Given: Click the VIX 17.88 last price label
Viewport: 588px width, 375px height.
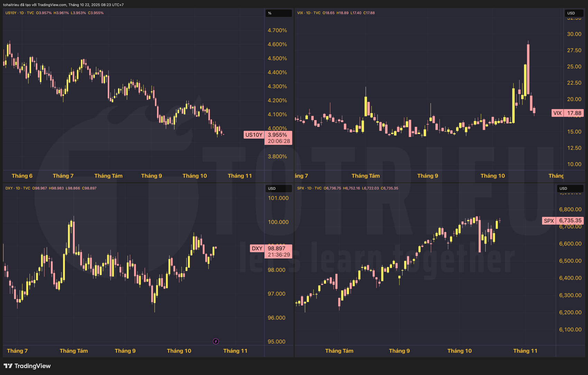Looking at the screenshot, I should 574,113.
